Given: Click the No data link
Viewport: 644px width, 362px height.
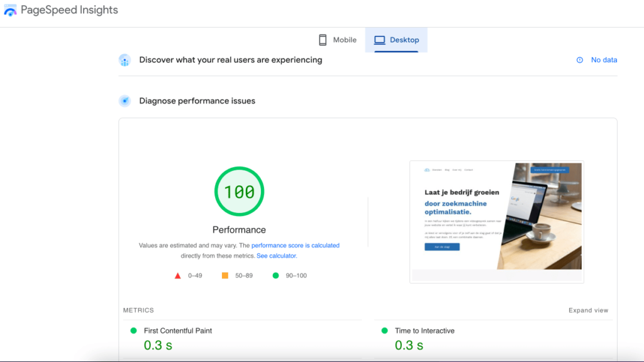Looking at the screenshot, I should (604, 60).
